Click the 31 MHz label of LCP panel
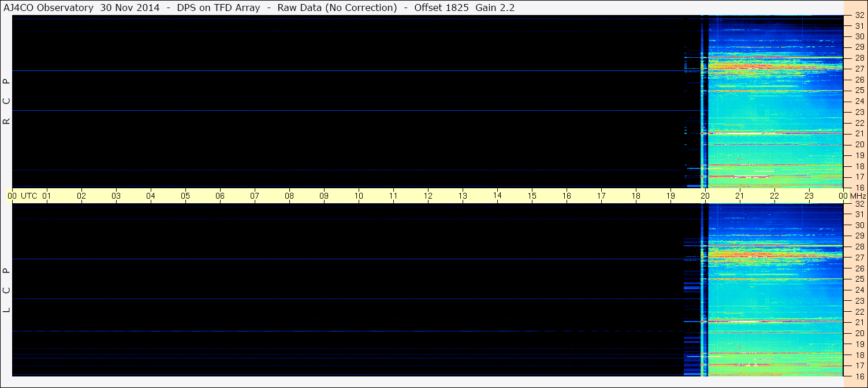This screenshot has width=868, height=388. (x=859, y=214)
